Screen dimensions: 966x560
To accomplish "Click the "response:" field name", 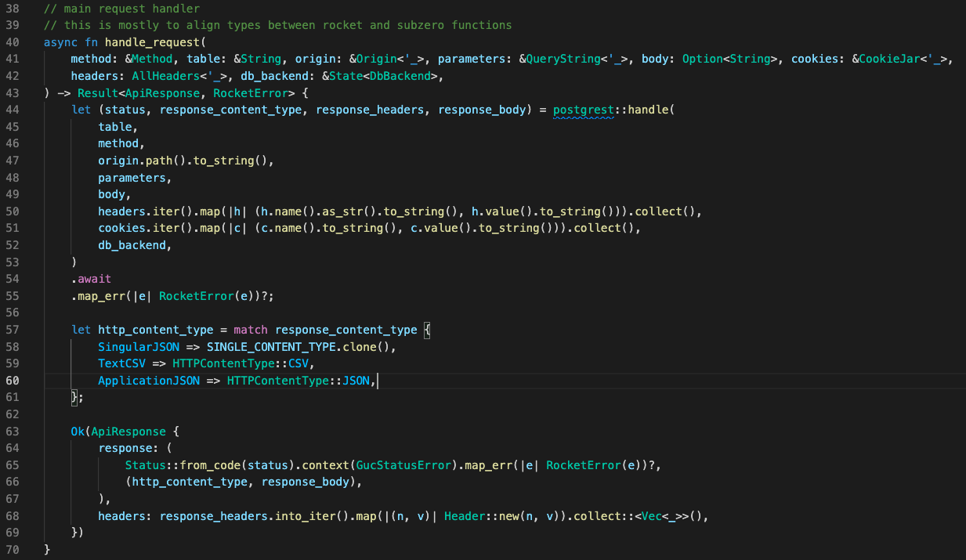I will click(128, 448).
